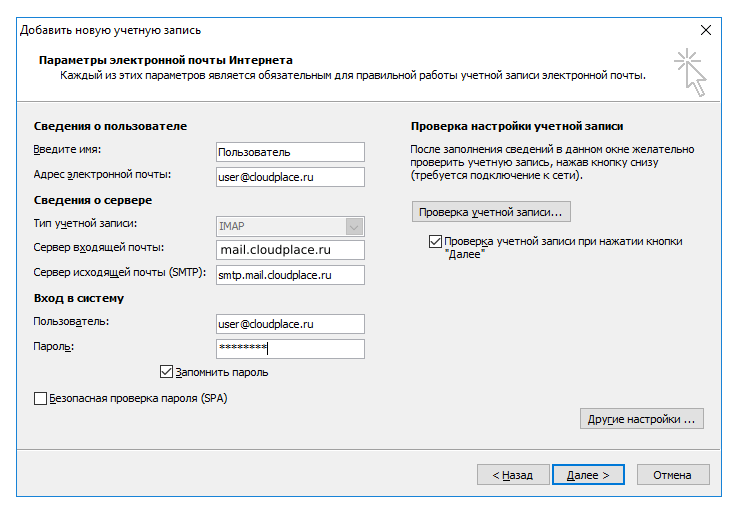The image size is (737, 514).
Task: Click the outgoing SMTP server field
Action: 290,275
